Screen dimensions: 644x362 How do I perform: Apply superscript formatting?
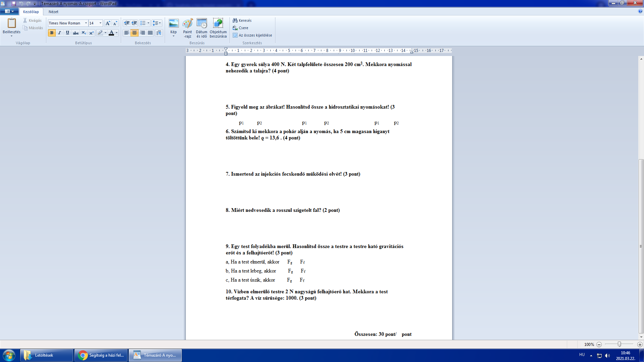91,33
